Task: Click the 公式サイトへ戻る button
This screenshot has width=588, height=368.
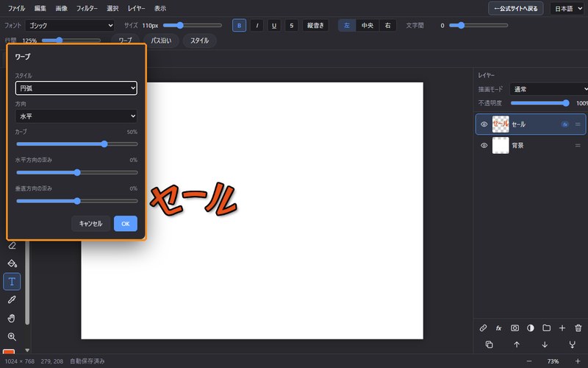Action: coord(516,9)
